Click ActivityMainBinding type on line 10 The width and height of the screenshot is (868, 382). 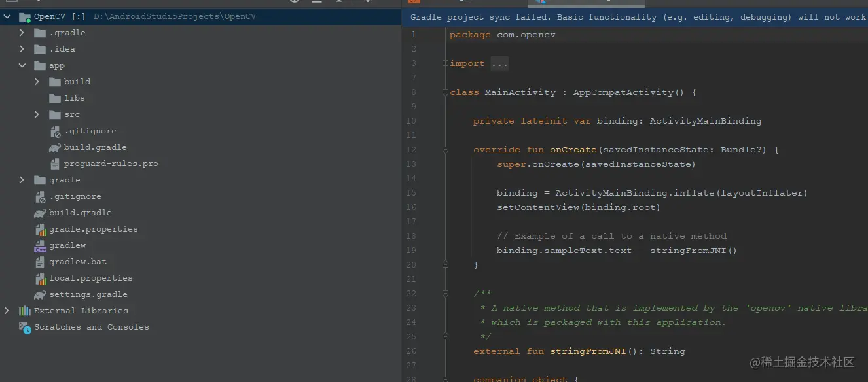click(706, 121)
